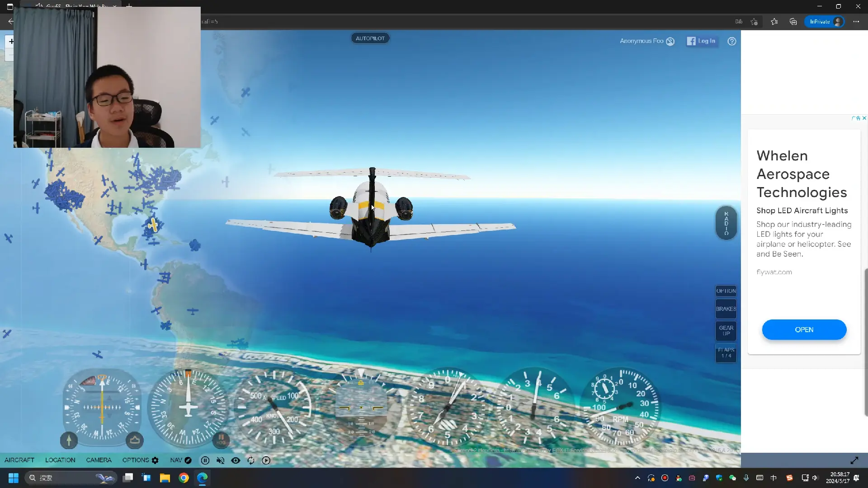Click the Sogou input S tray icon
Image resolution: width=868 pixels, height=488 pixels.
pyautogui.click(x=789, y=478)
